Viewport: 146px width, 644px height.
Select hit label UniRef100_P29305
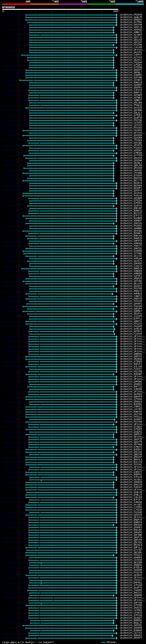click(131, 334)
